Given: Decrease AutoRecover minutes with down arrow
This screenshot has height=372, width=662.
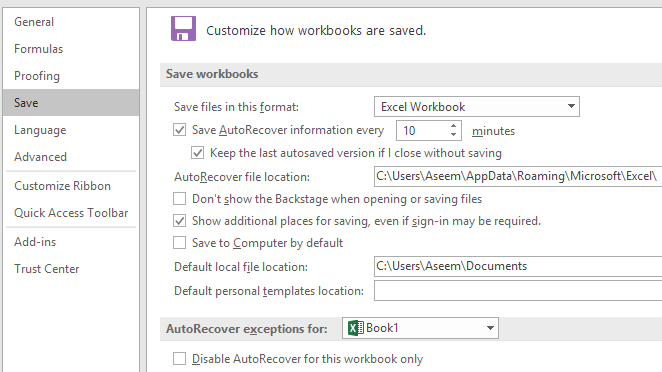Looking at the screenshot, I should [453, 135].
